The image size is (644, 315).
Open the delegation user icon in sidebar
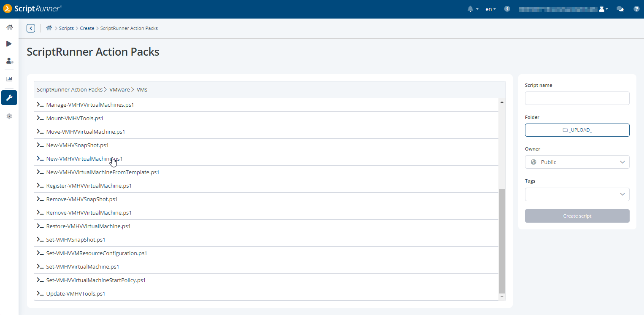[9, 61]
